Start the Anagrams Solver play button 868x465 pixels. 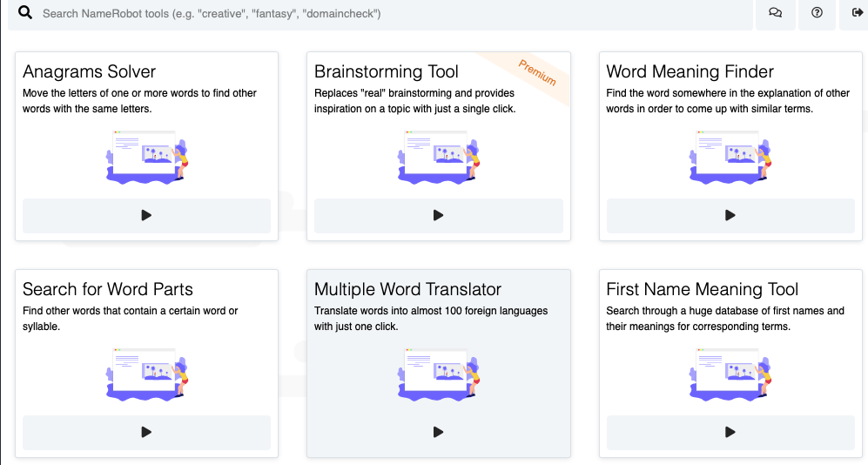click(146, 215)
